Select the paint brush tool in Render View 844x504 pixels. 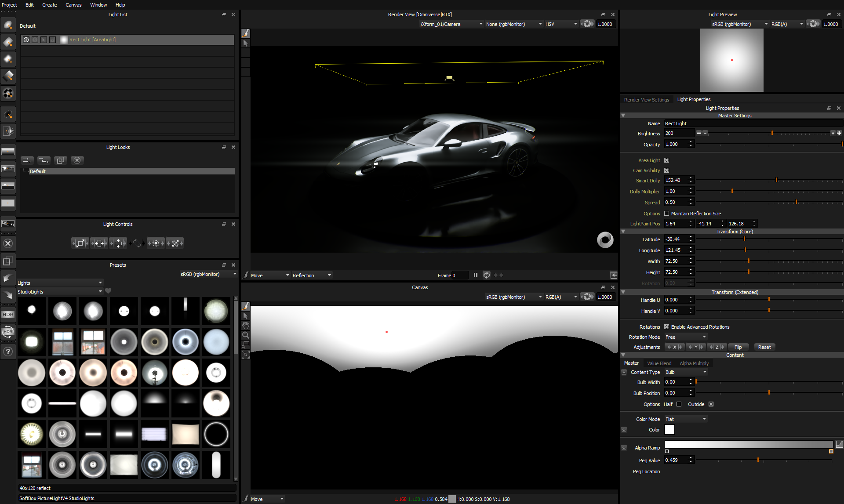pyautogui.click(x=246, y=33)
